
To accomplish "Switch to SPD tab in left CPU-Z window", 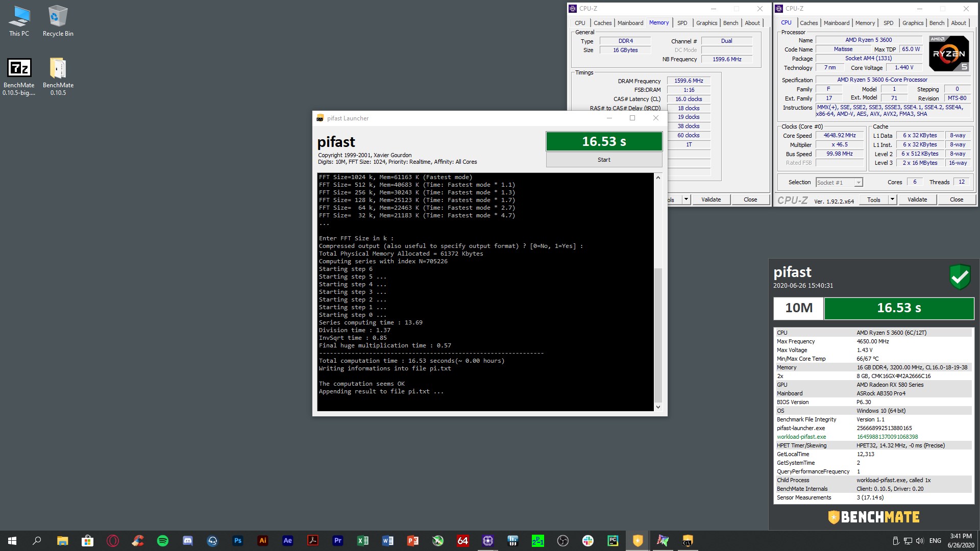I will (x=682, y=23).
